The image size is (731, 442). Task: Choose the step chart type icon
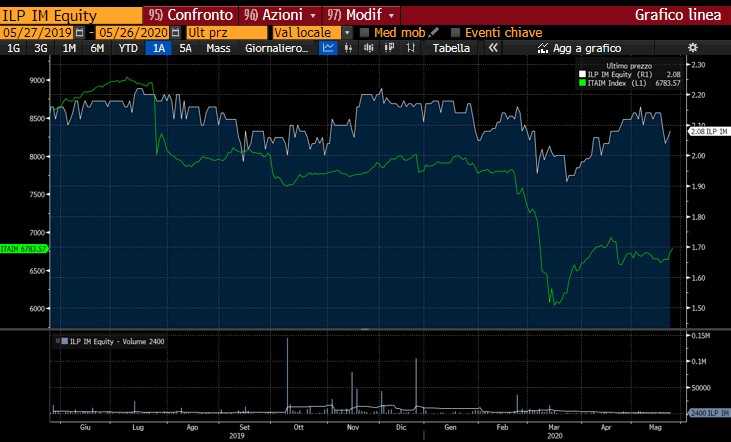click(410, 48)
